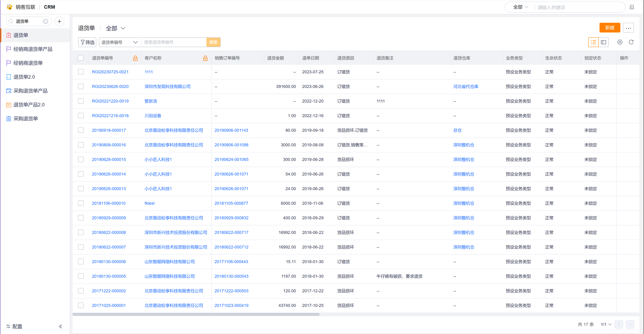Click the orange 新建 button
The height and width of the screenshot is (334, 644).
609,28
